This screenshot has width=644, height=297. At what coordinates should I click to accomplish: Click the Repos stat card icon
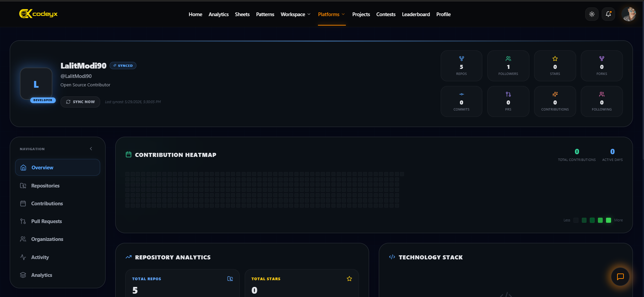pyautogui.click(x=461, y=58)
